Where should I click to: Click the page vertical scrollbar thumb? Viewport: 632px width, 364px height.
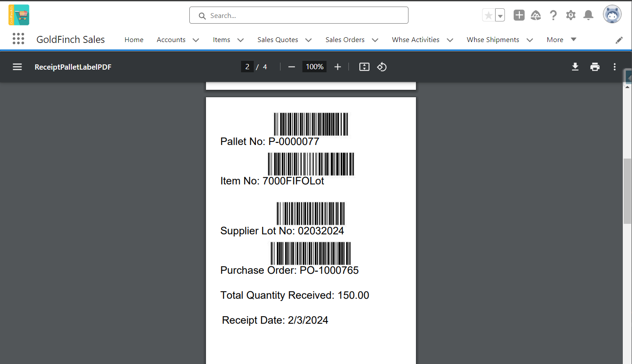pyautogui.click(x=627, y=191)
